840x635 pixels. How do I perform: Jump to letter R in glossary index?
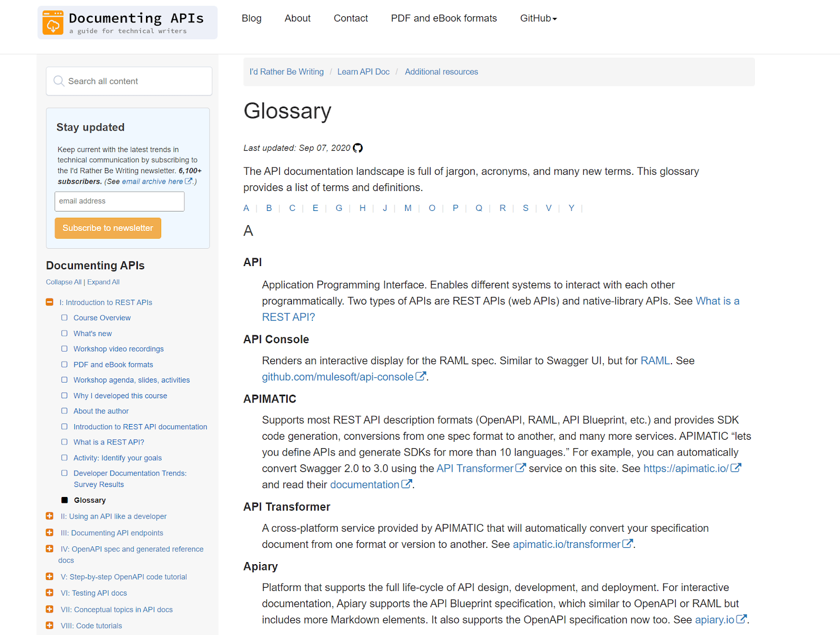tap(502, 208)
